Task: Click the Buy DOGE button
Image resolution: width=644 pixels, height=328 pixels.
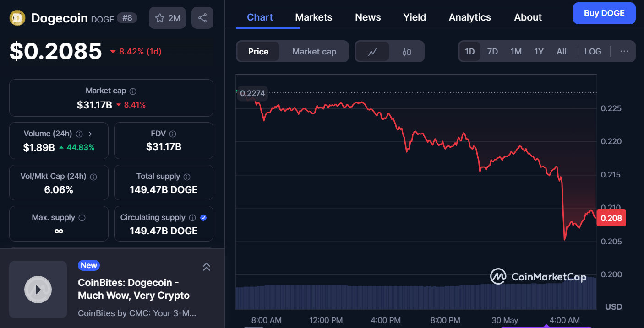Action: [x=604, y=13]
